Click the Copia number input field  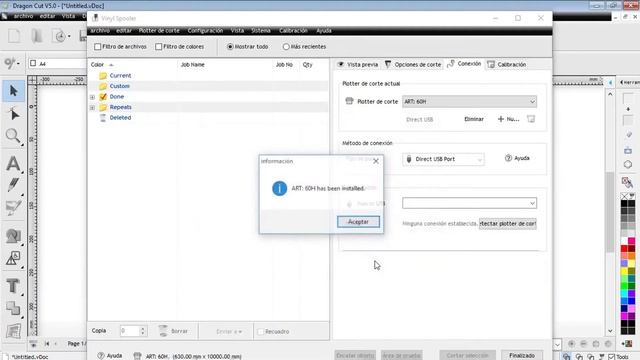(130, 331)
